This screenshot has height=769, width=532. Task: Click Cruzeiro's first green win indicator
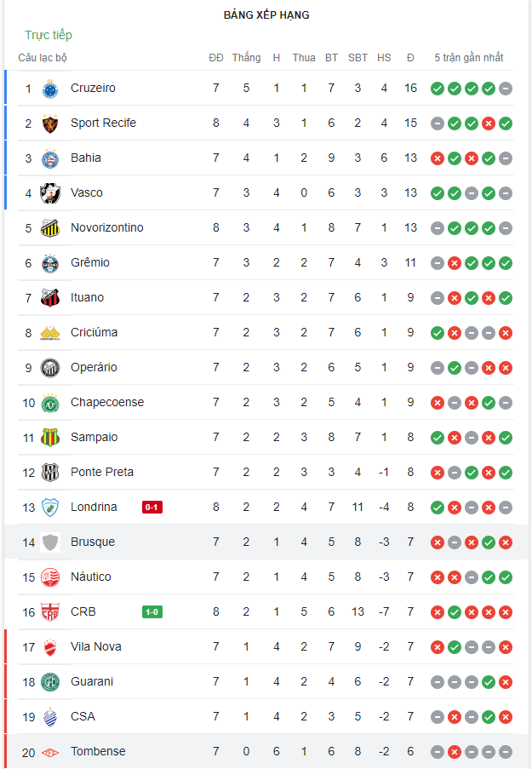click(438, 88)
